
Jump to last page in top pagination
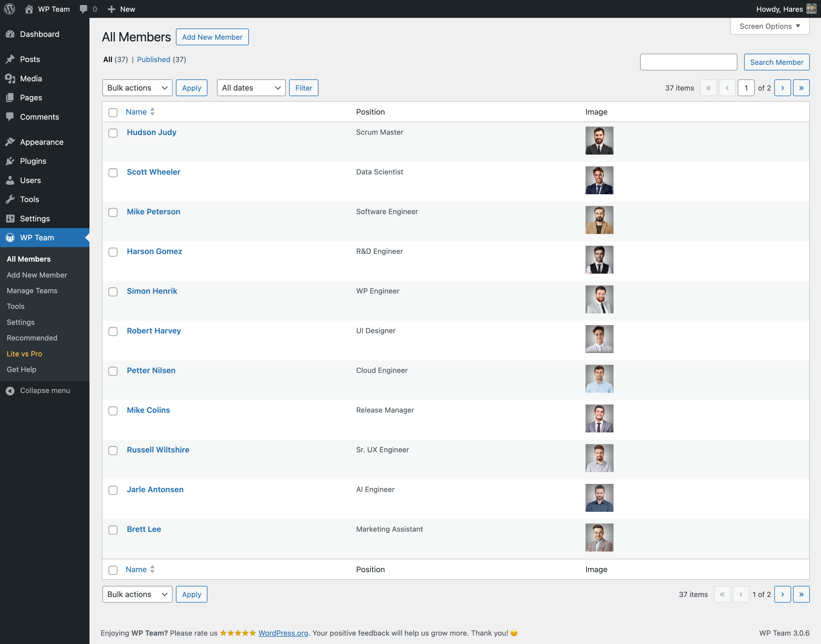[x=801, y=88]
